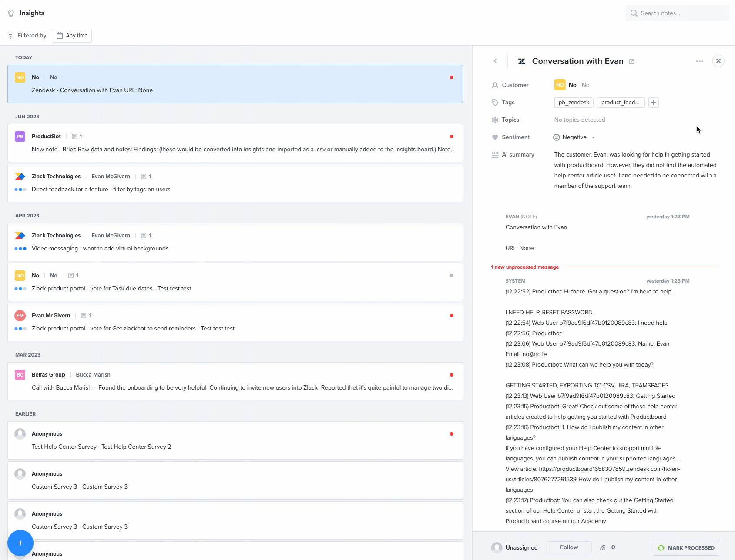Screen dimensions: 735x560
Task: Toggle red dot on Test Help Center Survey note
Action: tap(451, 434)
